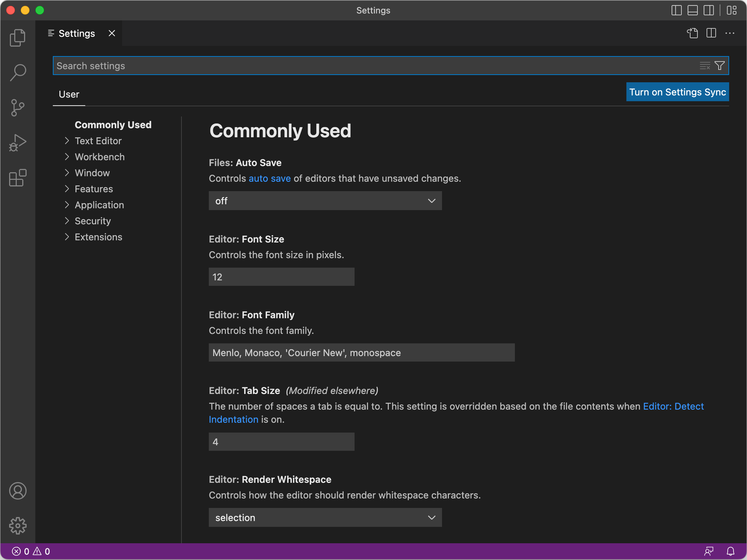The width and height of the screenshot is (747, 560).
Task: Click the Font Size input field
Action: tap(281, 277)
